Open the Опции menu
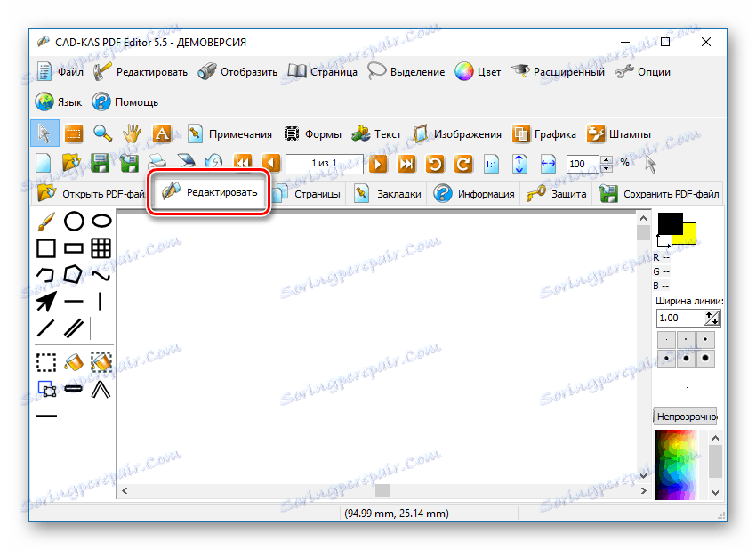The height and width of the screenshot is (550, 756). 643,72
